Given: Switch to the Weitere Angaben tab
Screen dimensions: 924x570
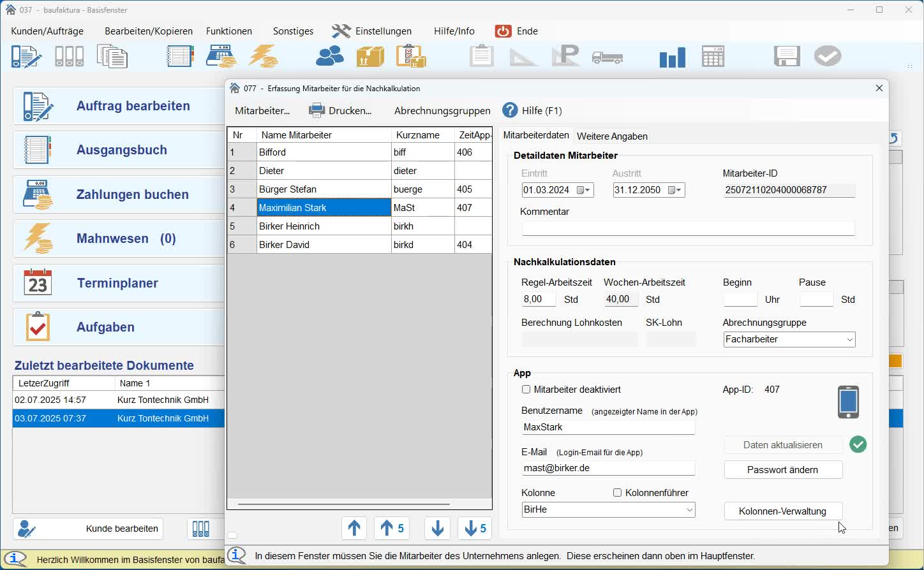Looking at the screenshot, I should point(612,136).
